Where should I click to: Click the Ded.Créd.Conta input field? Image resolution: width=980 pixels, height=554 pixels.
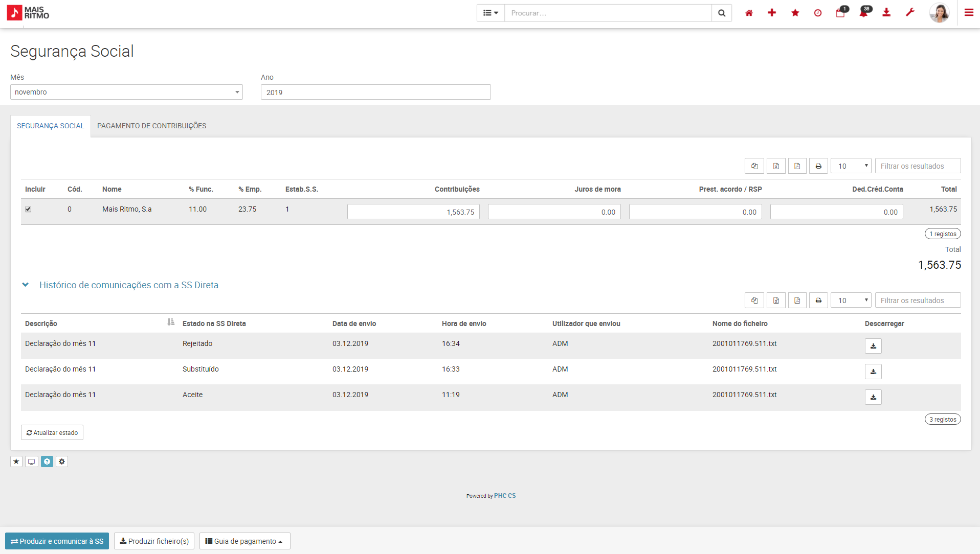[x=836, y=212]
